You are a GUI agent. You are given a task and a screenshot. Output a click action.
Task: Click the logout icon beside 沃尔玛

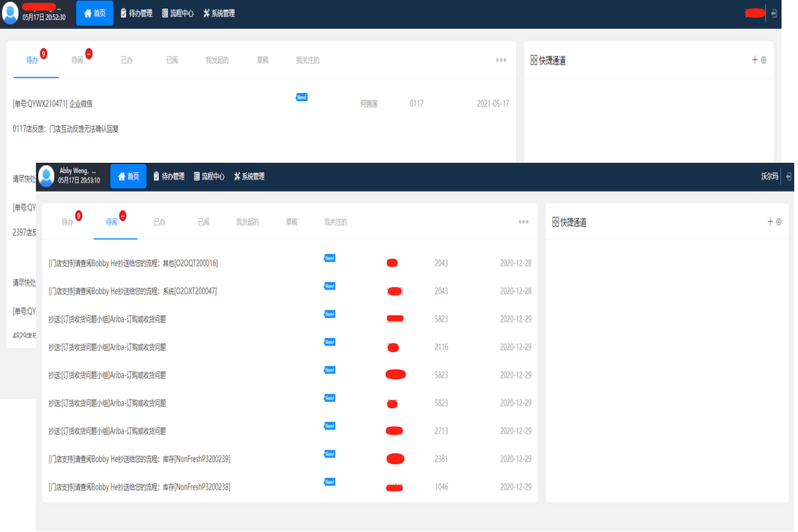789,177
